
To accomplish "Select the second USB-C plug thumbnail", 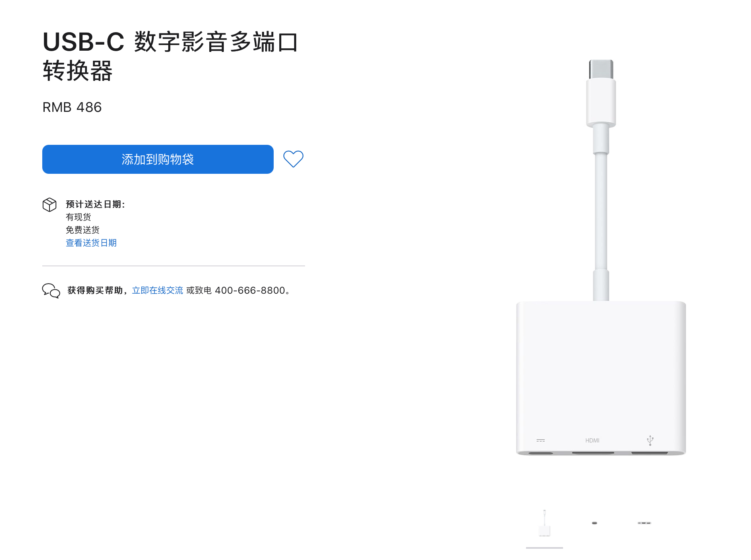I will click(594, 523).
